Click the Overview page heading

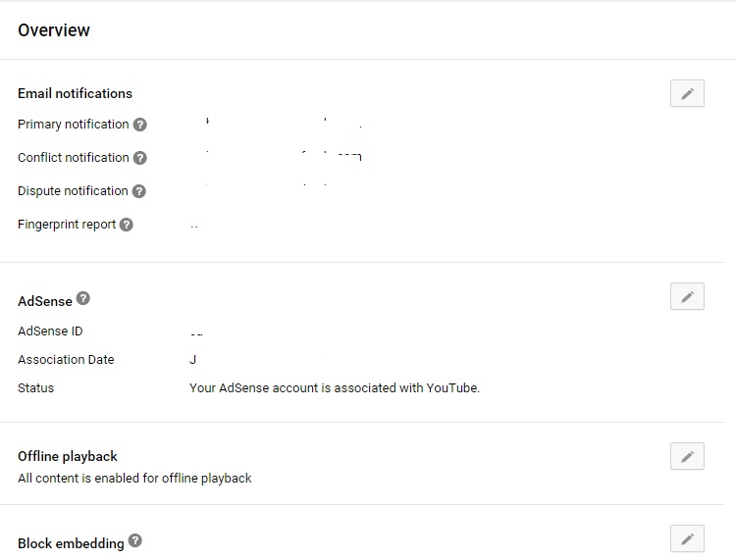[x=54, y=30]
